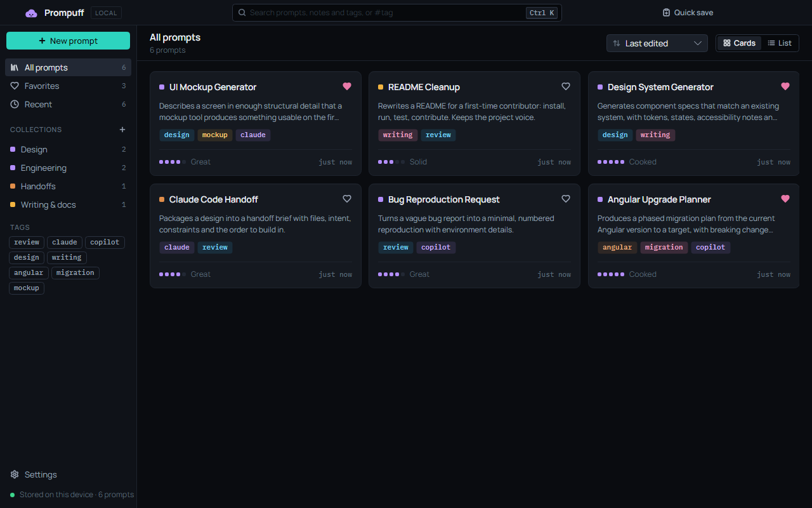Click the Quick save clipboard icon
The width and height of the screenshot is (812, 508).
tap(666, 13)
